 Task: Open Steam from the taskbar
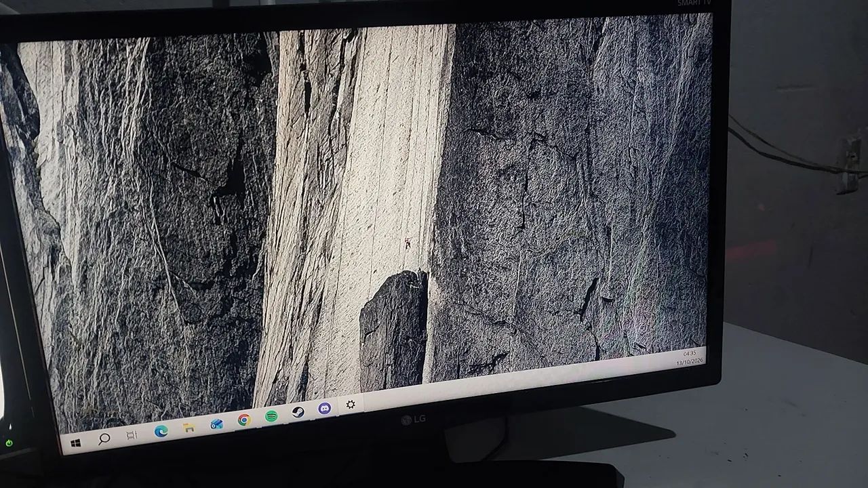298,412
